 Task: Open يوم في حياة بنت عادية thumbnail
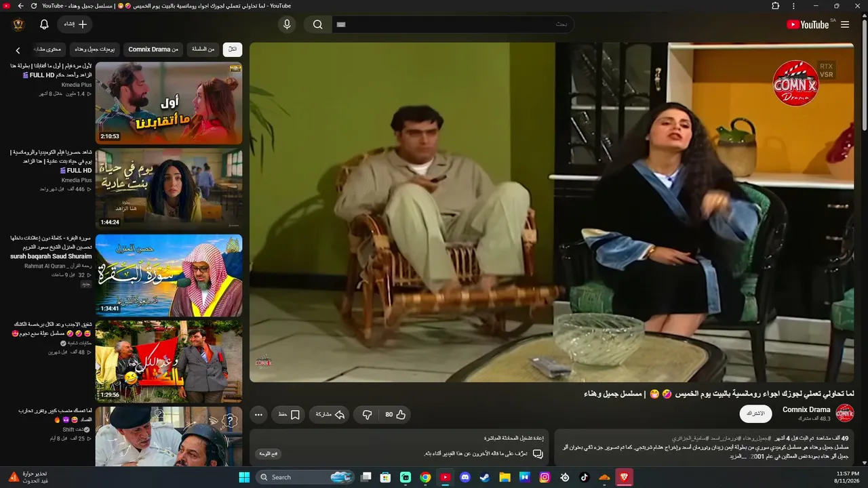(169, 189)
